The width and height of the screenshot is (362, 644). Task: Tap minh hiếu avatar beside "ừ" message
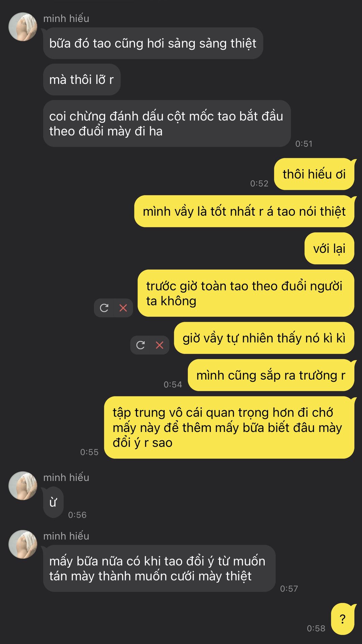[x=23, y=486]
